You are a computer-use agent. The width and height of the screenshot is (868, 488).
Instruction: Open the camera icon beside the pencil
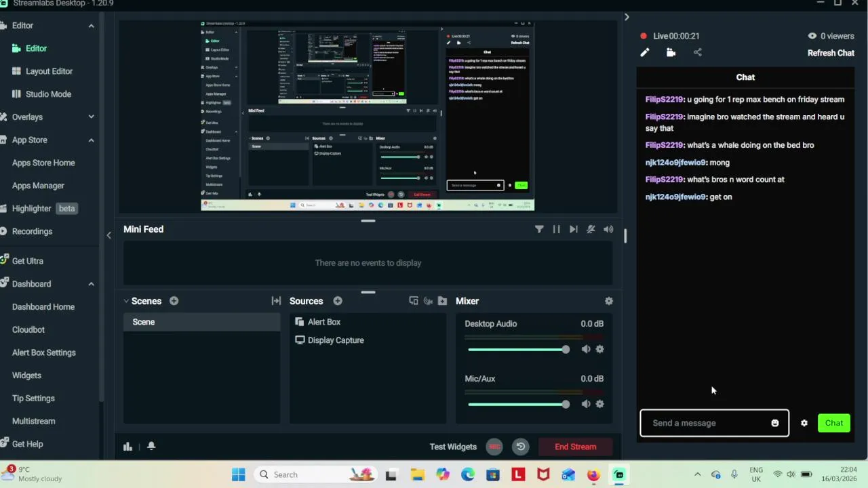coord(671,52)
